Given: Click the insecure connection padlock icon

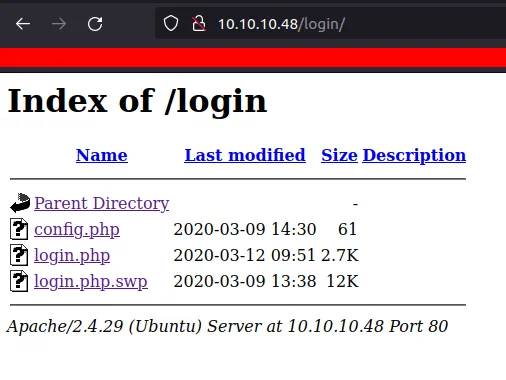Looking at the screenshot, I should tap(199, 24).
